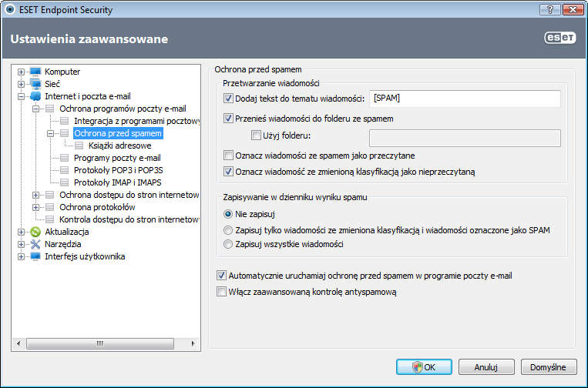The height and width of the screenshot is (388, 588).
Task: Click the Komputer monitor icon
Action: pyautogui.click(x=35, y=72)
